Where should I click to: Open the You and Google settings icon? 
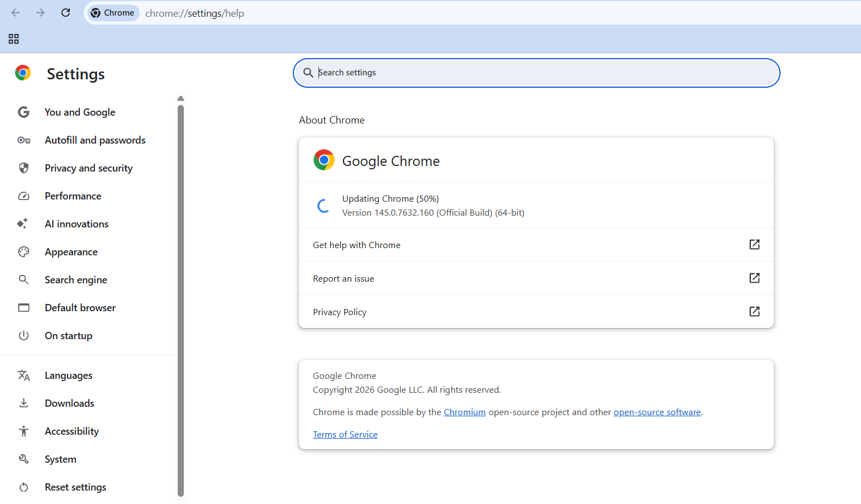pos(23,112)
